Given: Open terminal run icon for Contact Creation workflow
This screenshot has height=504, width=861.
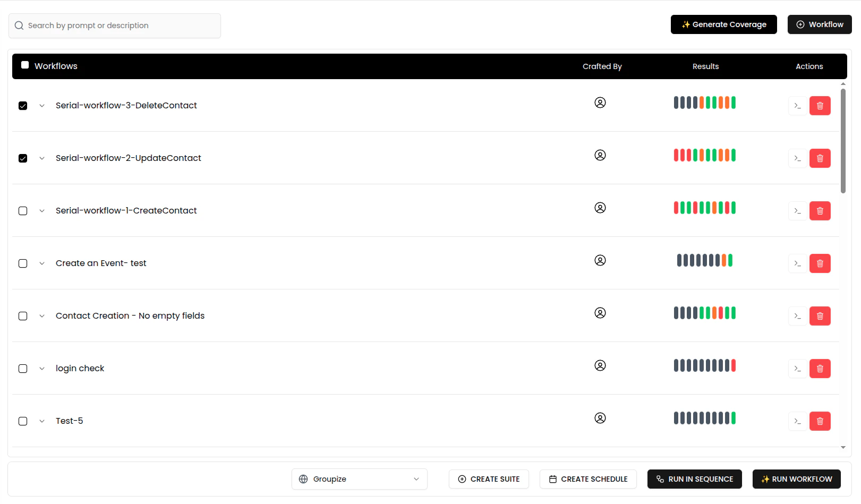Looking at the screenshot, I should (x=797, y=315).
